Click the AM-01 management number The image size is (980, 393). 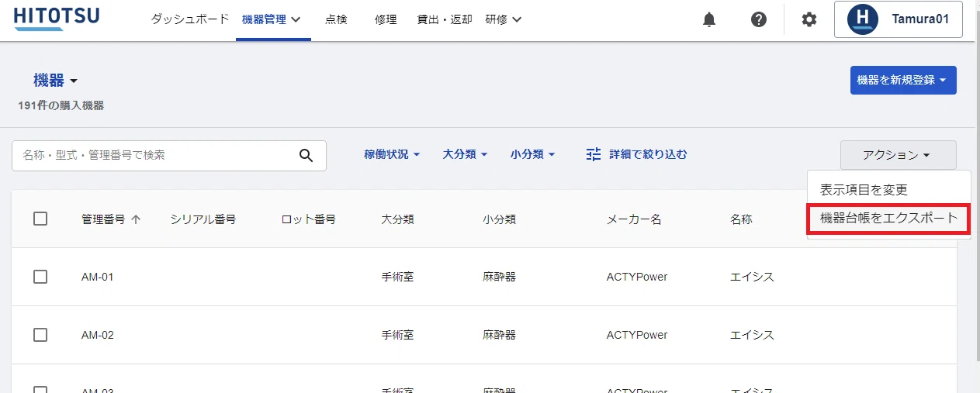98,277
